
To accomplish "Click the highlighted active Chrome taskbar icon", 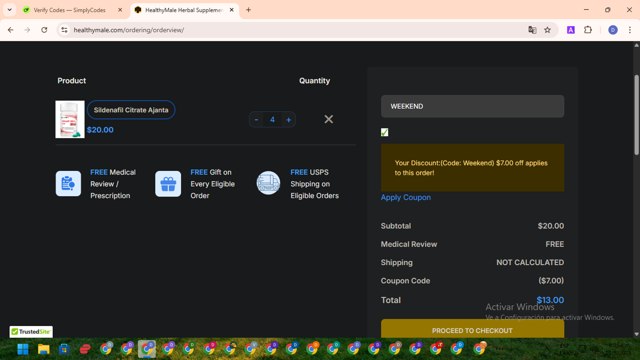I will 147,349.
